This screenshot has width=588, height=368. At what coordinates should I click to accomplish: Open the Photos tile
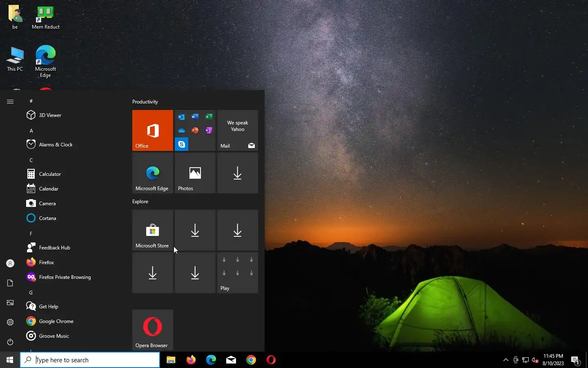(195, 173)
